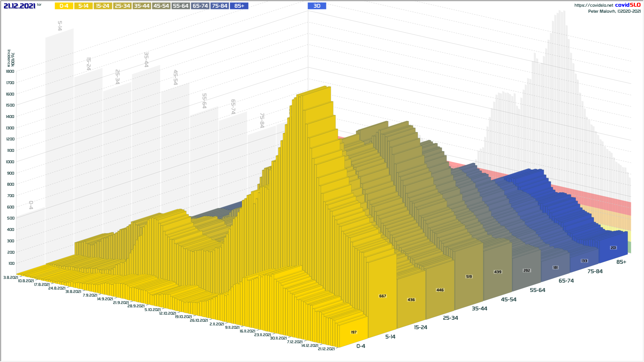Click the 3.8.2021 tick on date axis
This screenshot has height=362, width=644.
click(11, 278)
